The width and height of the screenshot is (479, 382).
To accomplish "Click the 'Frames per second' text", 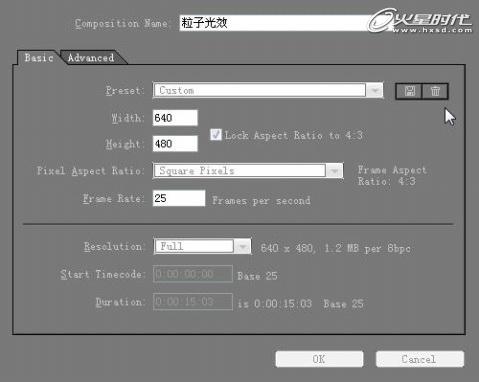I will pyautogui.click(x=261, y=201).
